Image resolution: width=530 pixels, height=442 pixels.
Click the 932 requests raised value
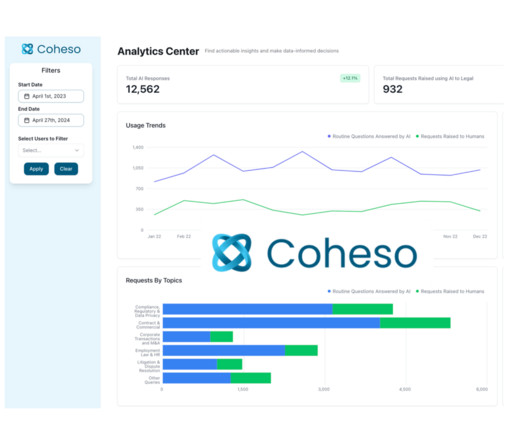point(392,89)
